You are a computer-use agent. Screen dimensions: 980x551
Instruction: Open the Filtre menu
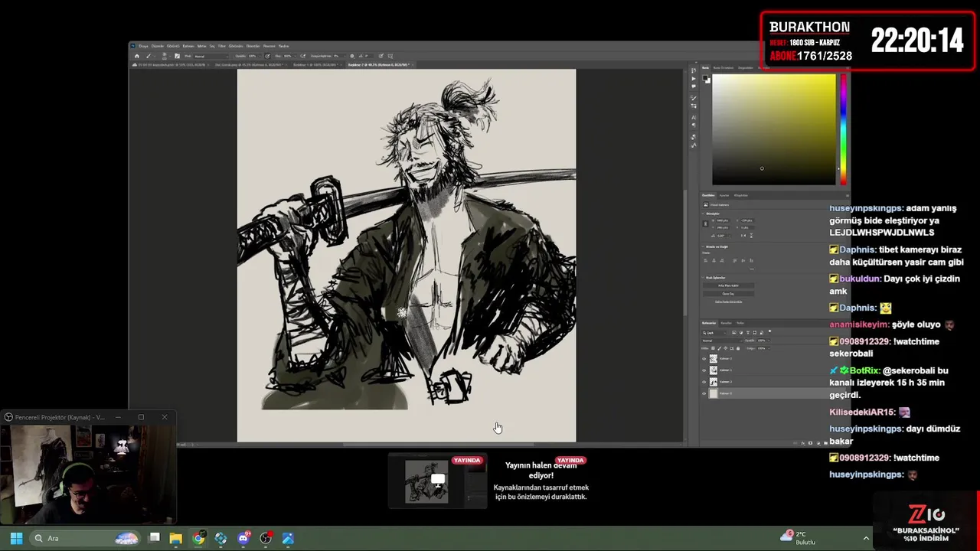[x=221, y=46]
